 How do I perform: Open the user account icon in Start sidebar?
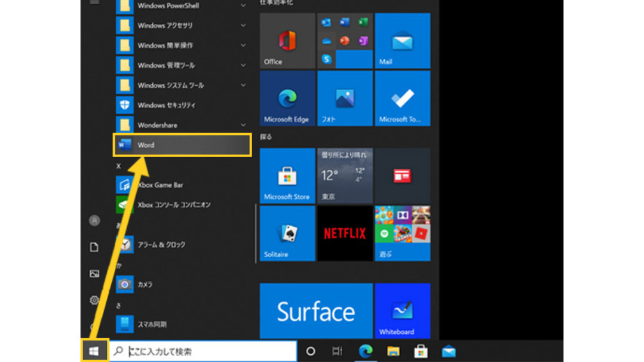(x=94, y=220)
